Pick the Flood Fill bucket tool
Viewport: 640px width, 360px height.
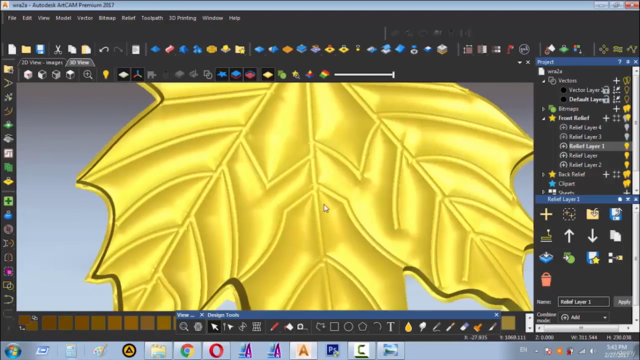click(x=289, y=327)
